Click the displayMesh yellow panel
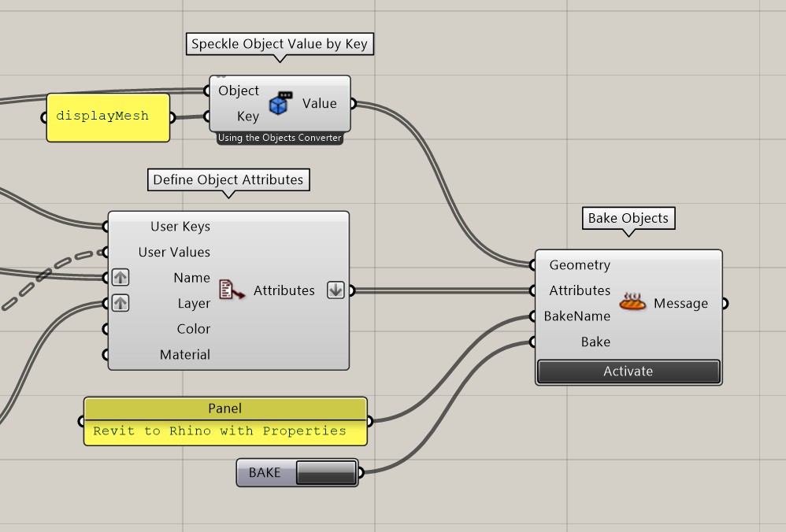 (108, 116)
